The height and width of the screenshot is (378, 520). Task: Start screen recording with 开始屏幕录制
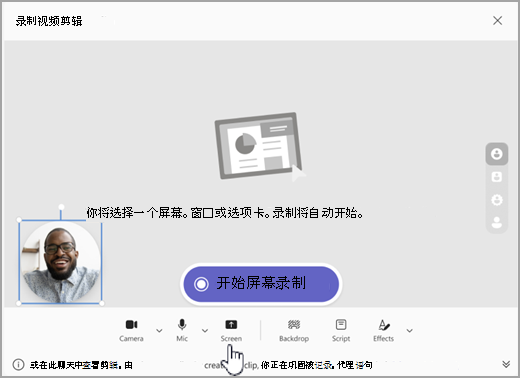point(261,284)
